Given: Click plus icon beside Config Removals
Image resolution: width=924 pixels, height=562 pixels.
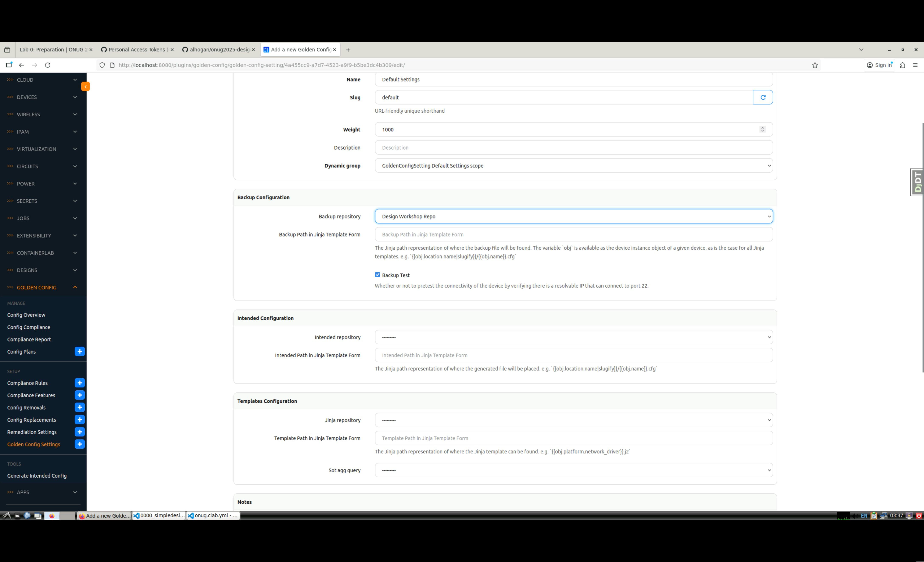Looking at the screenshot, I should click(79, 407).
